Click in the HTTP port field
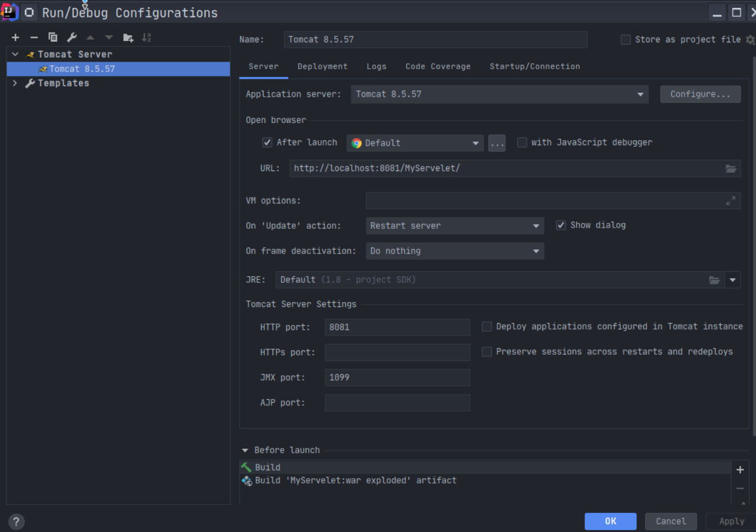Image resolution: width=756 pixels, height=532 pixels. click(x=398, y=327)
